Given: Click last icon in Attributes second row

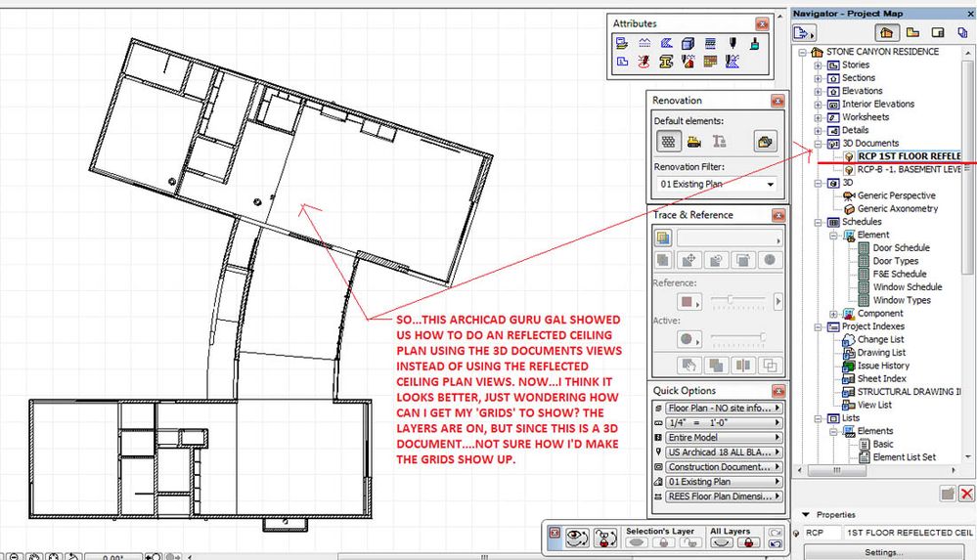Looking at the screenshot, I should 733,61.
